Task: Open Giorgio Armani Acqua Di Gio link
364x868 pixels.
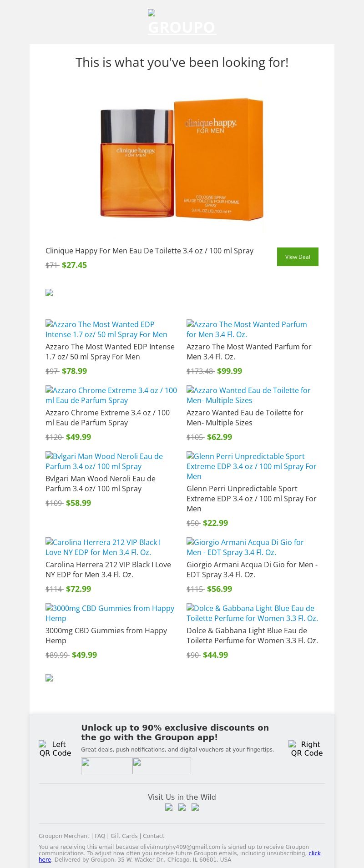Action: coord(245,547)
